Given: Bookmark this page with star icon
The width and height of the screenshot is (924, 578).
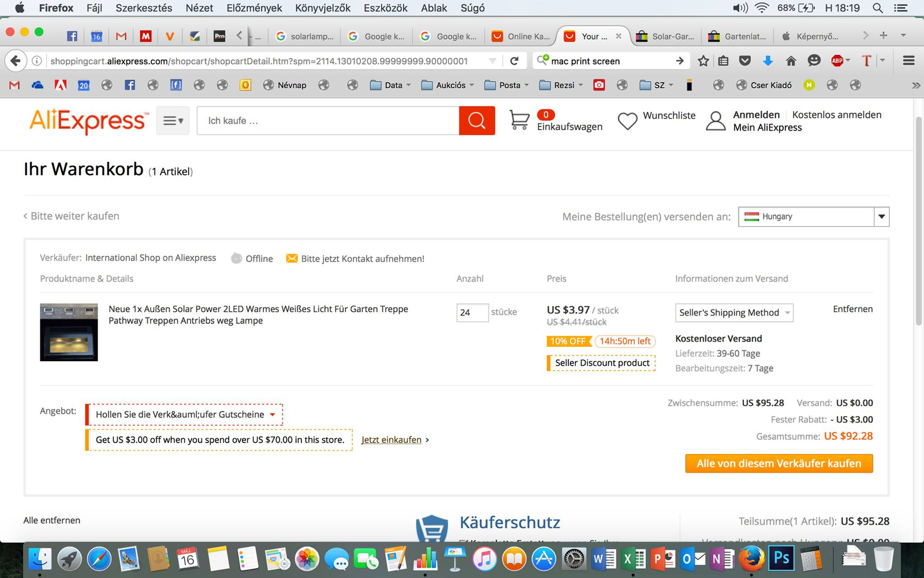Looking at the screenshot, I should tap(703, 61).
